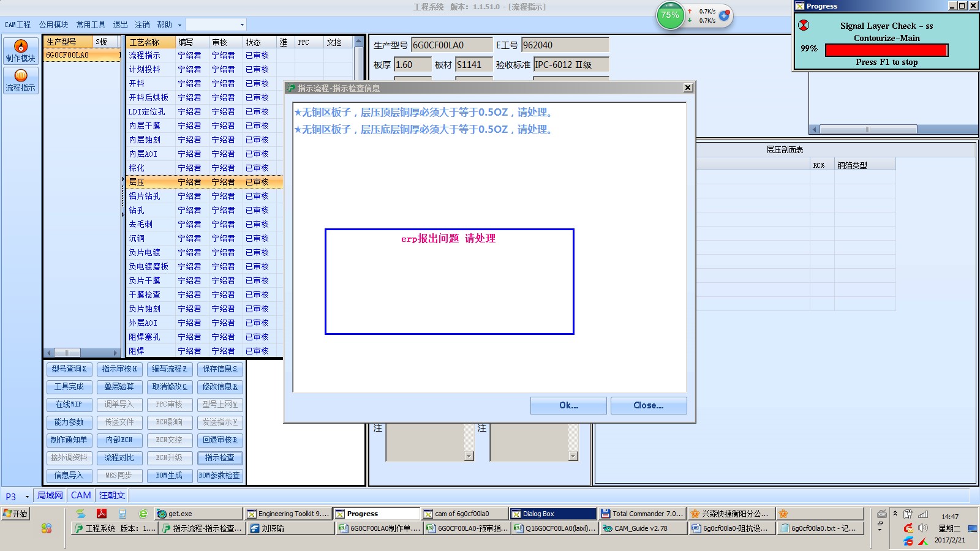This screenshot has height=551, width=980.
Task: Click the 退出 menu item
Action: (x=120, y=24)
